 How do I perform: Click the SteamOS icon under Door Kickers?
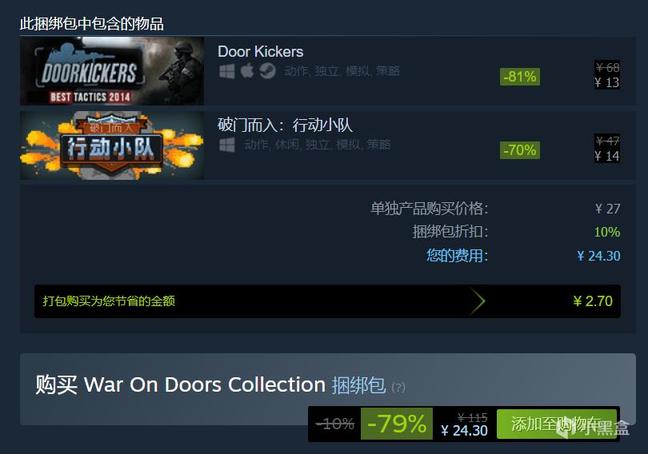pos(267,71)
